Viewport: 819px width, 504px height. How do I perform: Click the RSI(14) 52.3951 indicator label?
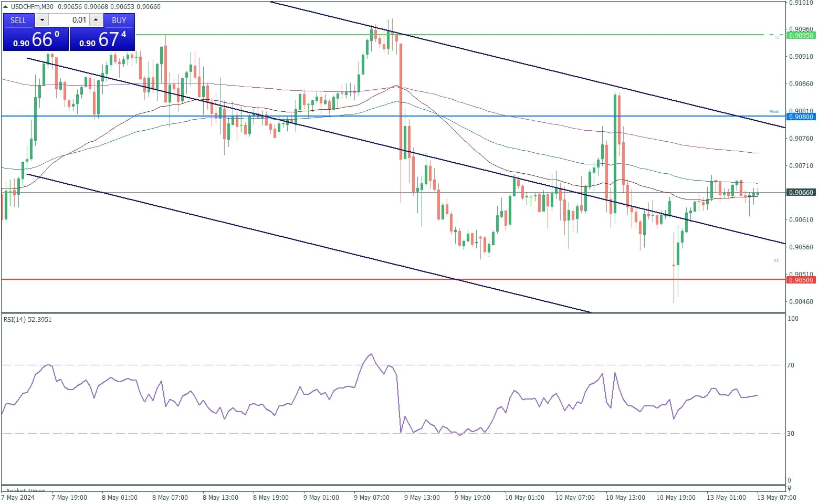[x=28, y=319]
